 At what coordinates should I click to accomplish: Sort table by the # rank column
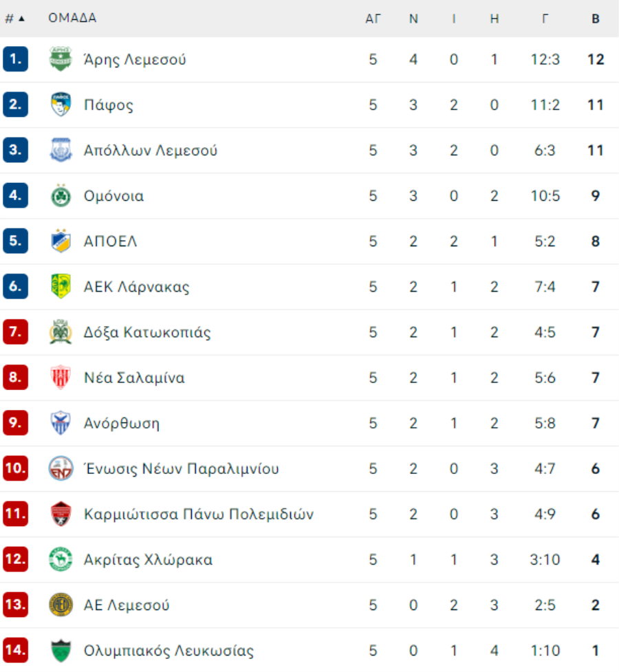(9, 19)
